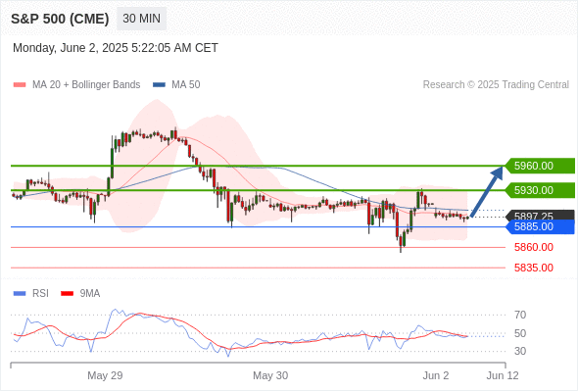Click the red 9MA legend swatch

click(67, 294)
